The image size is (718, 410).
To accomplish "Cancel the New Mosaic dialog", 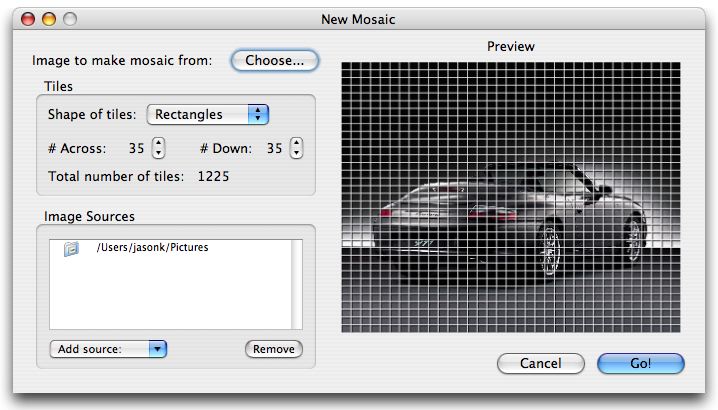I will 540,363.
